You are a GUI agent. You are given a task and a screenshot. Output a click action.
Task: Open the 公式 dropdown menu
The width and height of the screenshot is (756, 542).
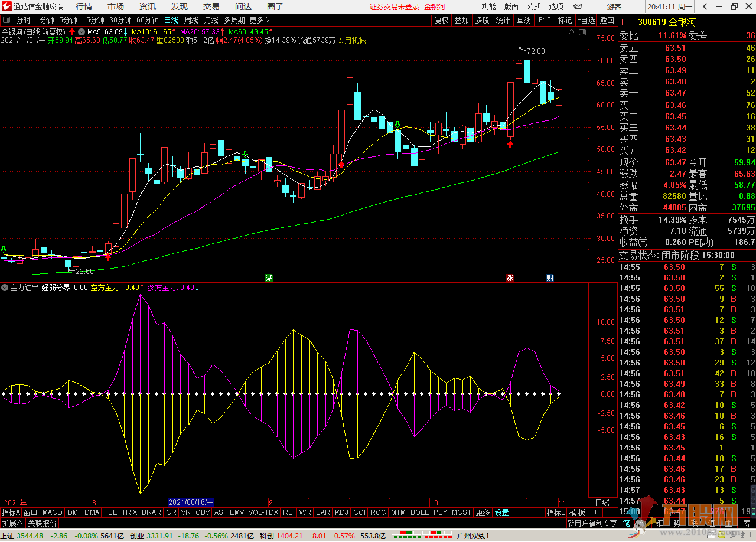[533, 6]
